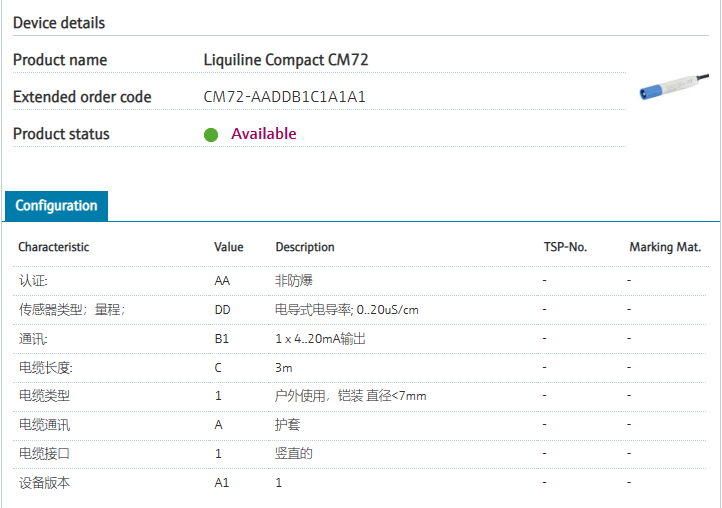The image size is (722, 508).
Task: Click the Description column header
Action: click(x=305, y=247)
